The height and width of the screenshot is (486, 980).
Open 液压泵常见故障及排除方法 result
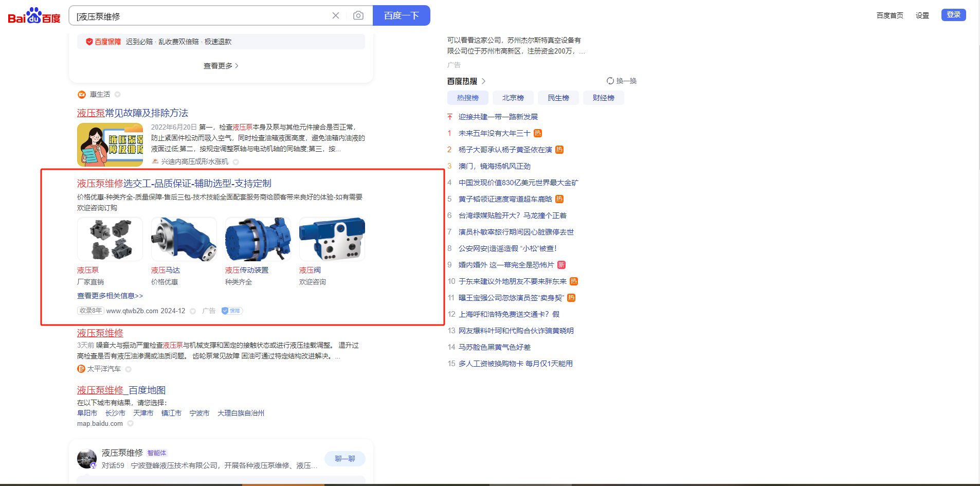133,113
